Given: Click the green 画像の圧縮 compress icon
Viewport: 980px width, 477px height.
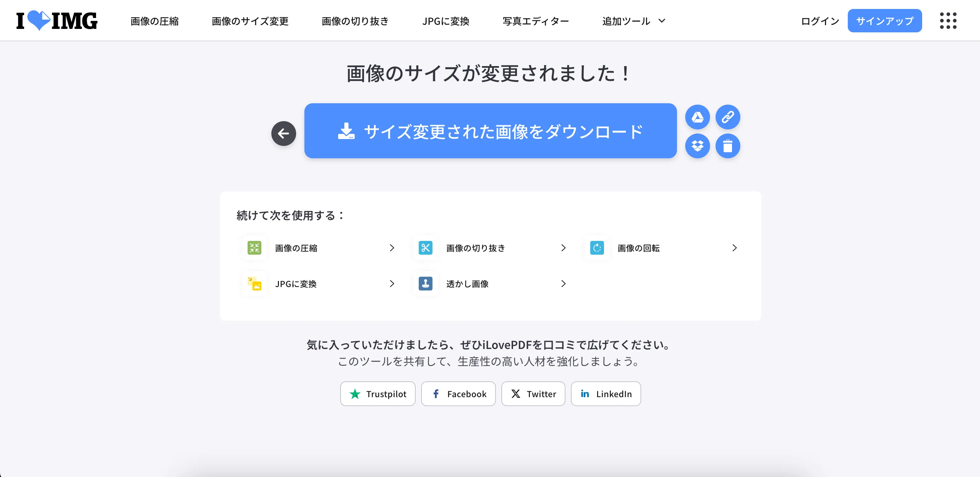Looking at the screenshot, I should 254,248.
